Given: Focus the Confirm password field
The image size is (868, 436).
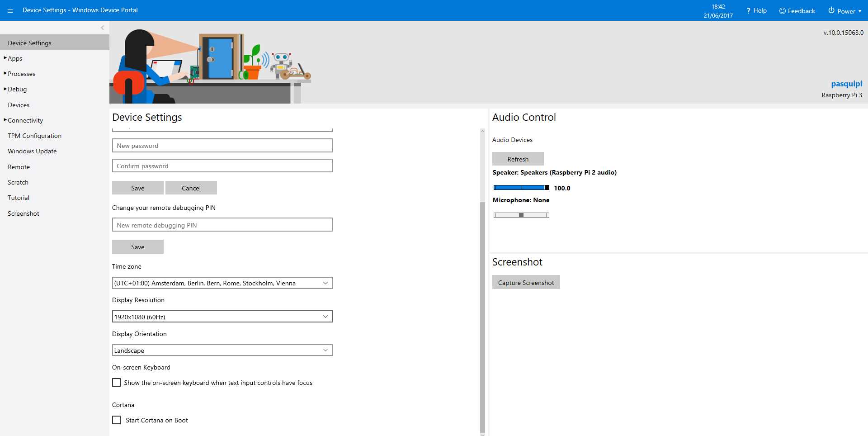Looking at the screenshot, I should (x=222, y=166).
